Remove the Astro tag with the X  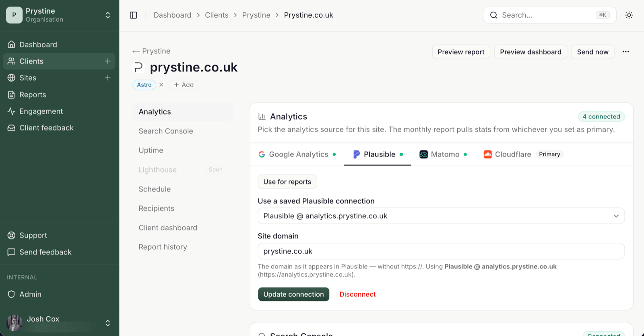pos(161,85)
